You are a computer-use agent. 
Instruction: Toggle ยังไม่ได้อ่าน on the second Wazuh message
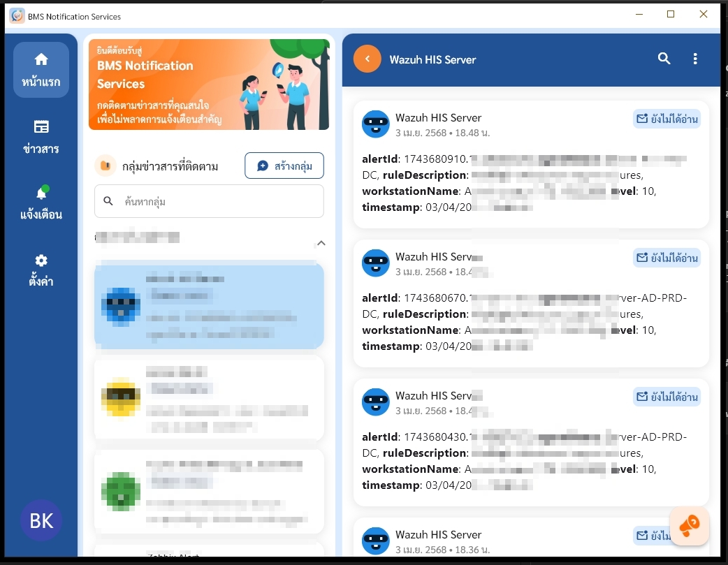pyautogui.click(x=667, y=258)
